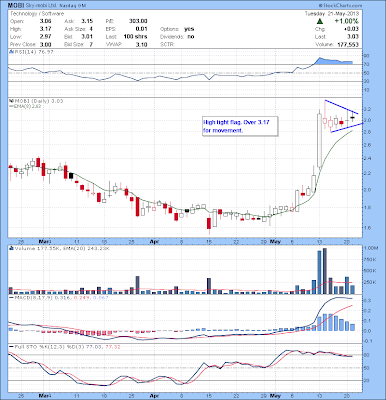Click the +1.00% percent change
Viewport: 386px width, 400px height.
pos(347,21)
